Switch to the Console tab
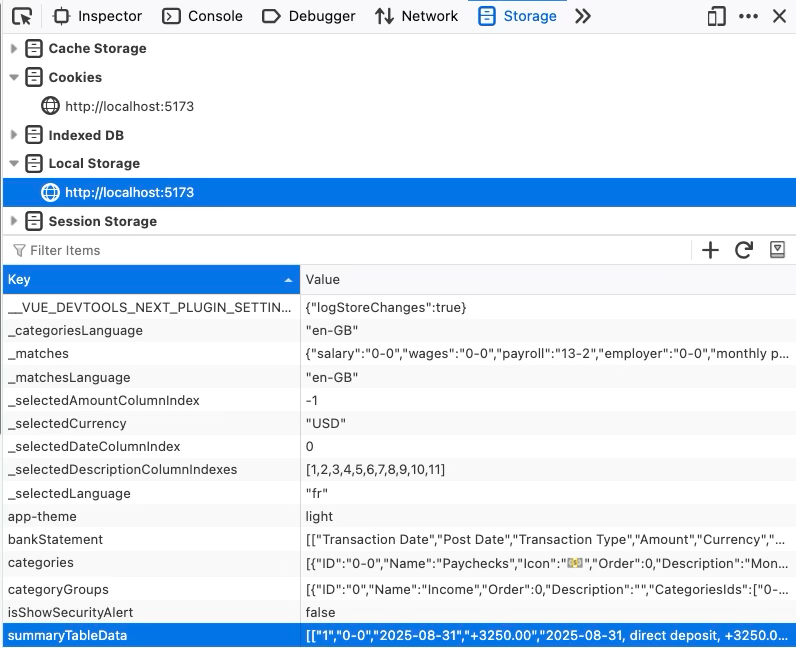 point(203,16)
